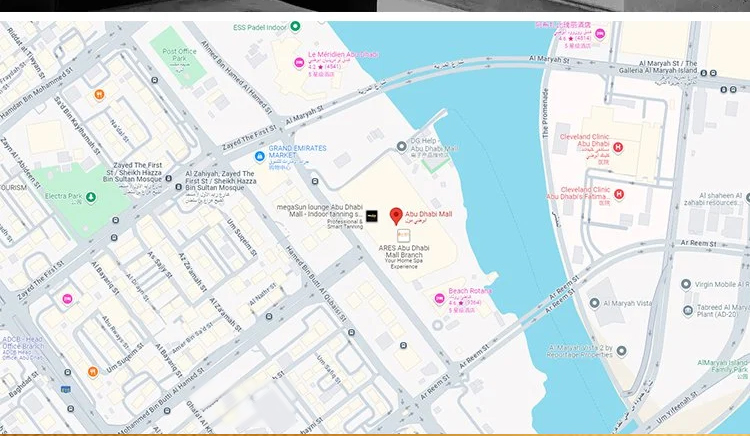This screenshot has height=436, width=750.
Task: Select the Le Méridien Abu Dhabi hotel marker
Action: point(298,64)
